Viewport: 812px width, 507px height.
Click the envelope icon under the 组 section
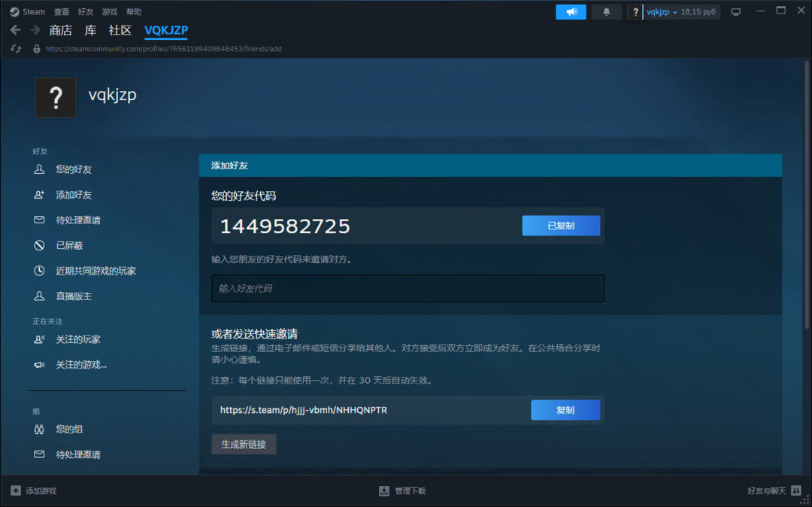[39, 454]
